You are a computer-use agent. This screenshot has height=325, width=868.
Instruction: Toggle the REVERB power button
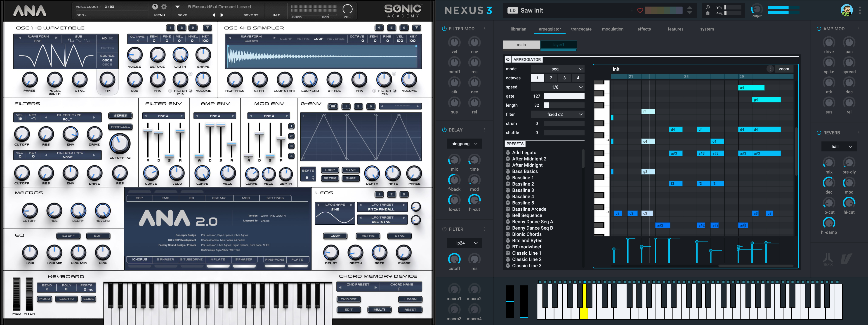pyautogui.click(x=819, y=133)
